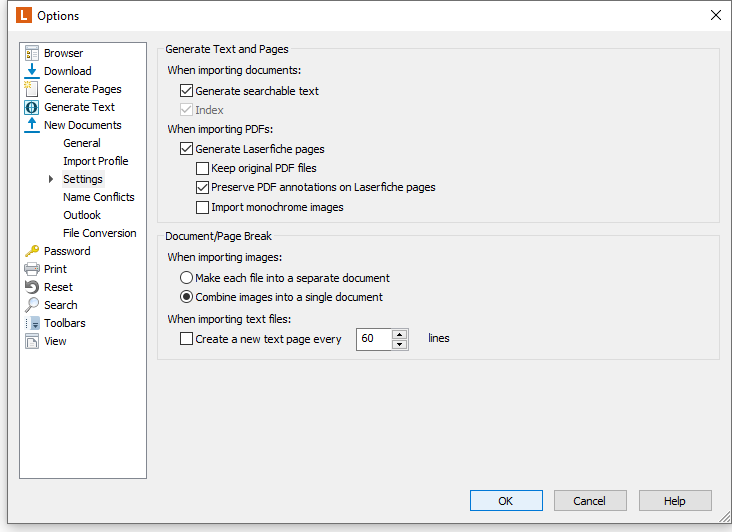Click the Password key icon
Image resolution: width=732 pixels, height=532 pixels.
(x=32, y=251)
